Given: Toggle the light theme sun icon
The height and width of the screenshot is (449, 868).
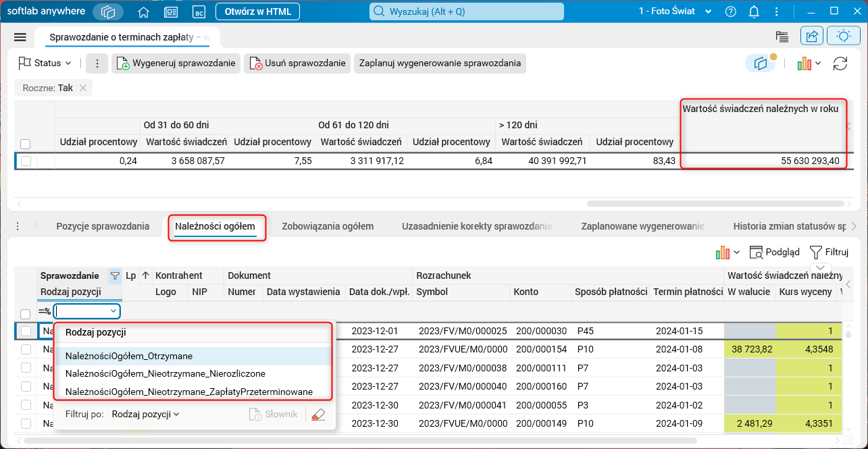Looking at the screenshot, I should 843,36.
